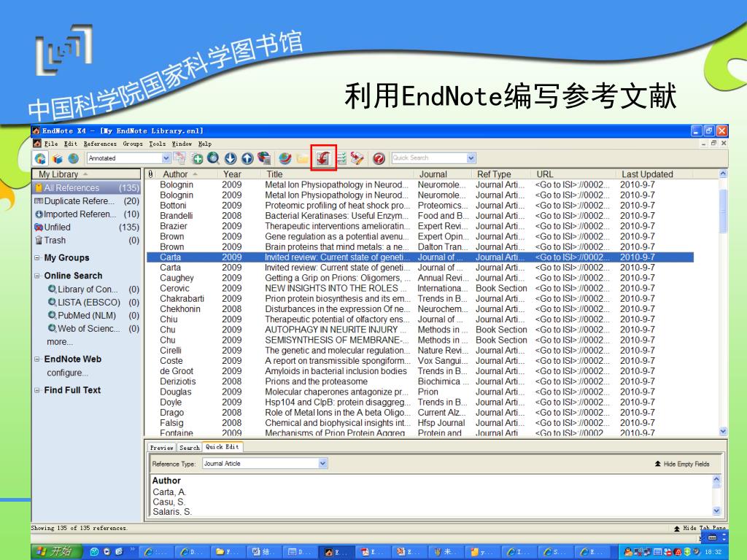Switch to the Preview tab

click(x=161, y=448)
